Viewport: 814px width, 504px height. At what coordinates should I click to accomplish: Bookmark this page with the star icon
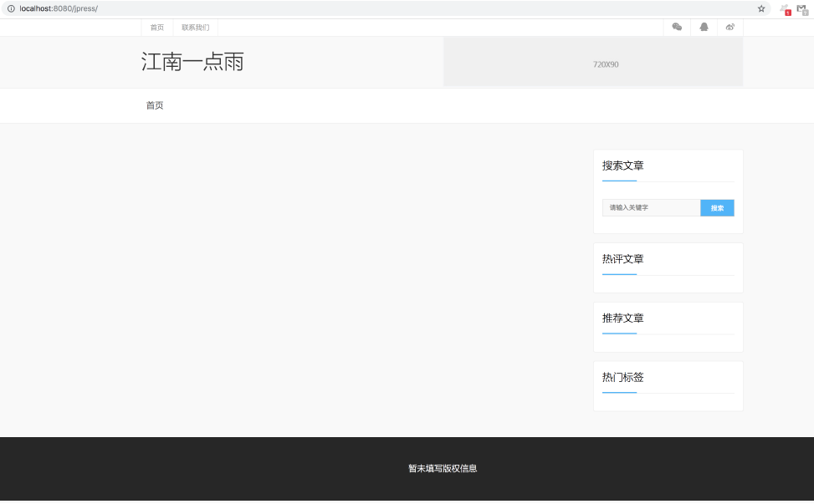pos(760,8)
